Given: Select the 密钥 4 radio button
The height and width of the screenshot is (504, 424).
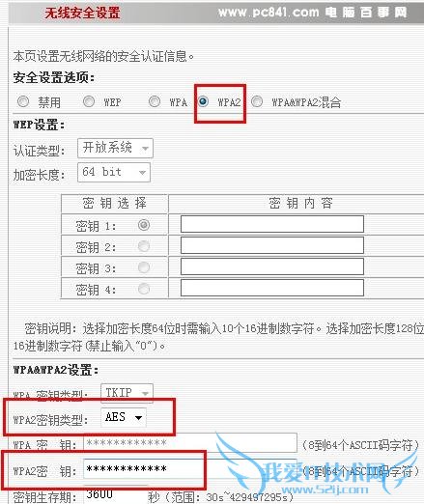Looking at the screenshot, I should click(x=144, y=289).
